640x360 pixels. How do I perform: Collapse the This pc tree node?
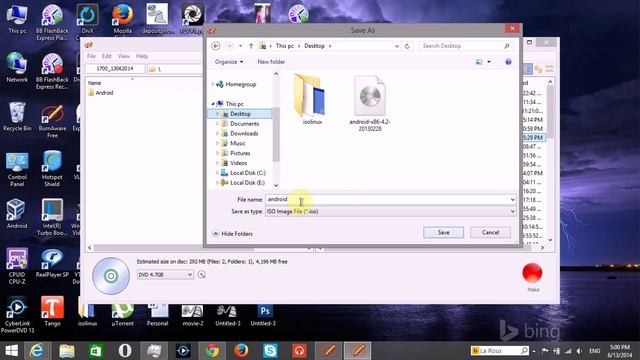click(213, 104)
